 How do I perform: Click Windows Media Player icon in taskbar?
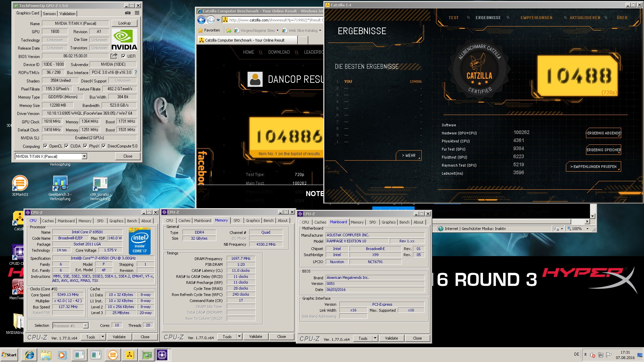point(62,355)
